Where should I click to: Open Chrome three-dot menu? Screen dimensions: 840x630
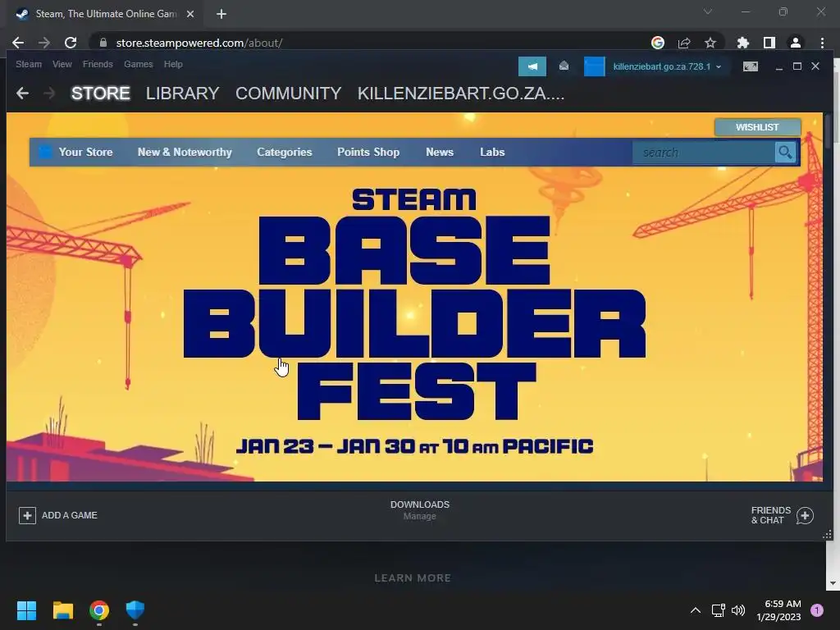[x=822, y=43]
